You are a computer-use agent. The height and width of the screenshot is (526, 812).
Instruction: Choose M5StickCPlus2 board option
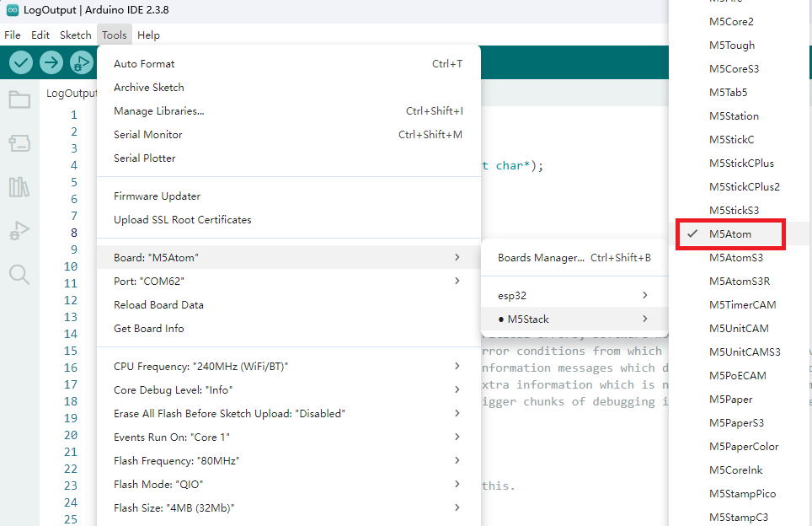click(745, 186)
